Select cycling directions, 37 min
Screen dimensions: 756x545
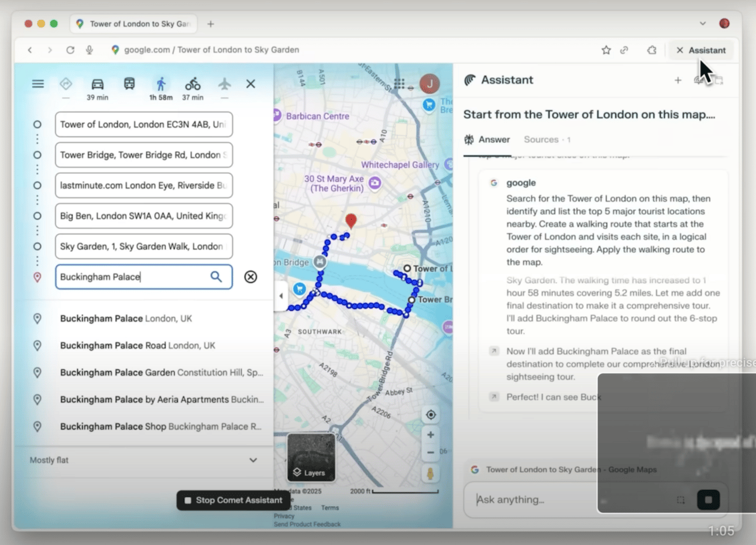(193, 88)
